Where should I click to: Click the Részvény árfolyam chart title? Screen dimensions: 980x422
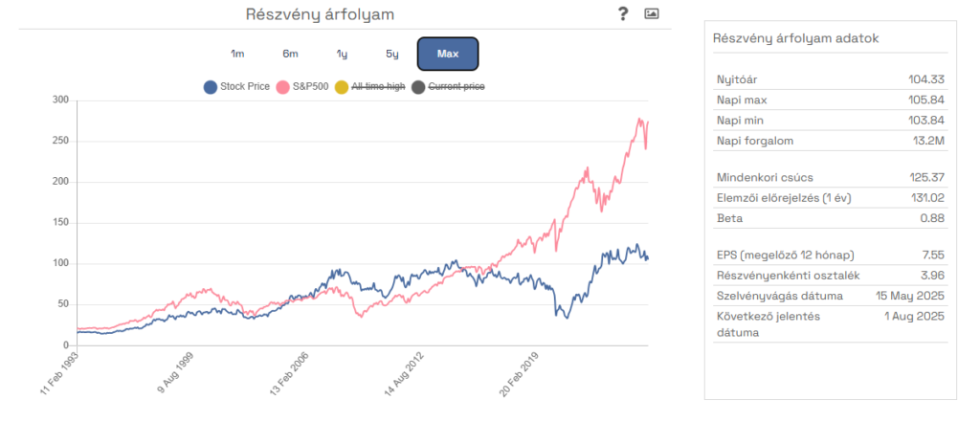coord(320,14)
